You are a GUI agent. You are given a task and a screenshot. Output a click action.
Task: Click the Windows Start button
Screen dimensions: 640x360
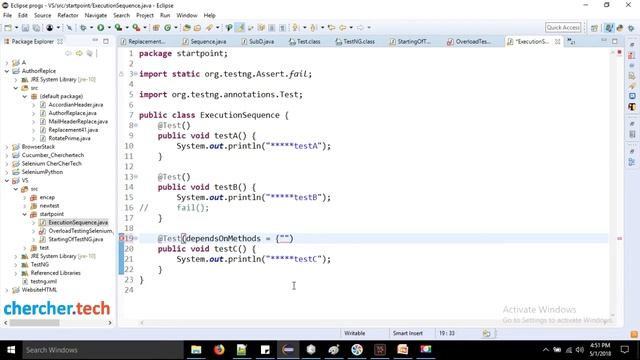[11, 350]
